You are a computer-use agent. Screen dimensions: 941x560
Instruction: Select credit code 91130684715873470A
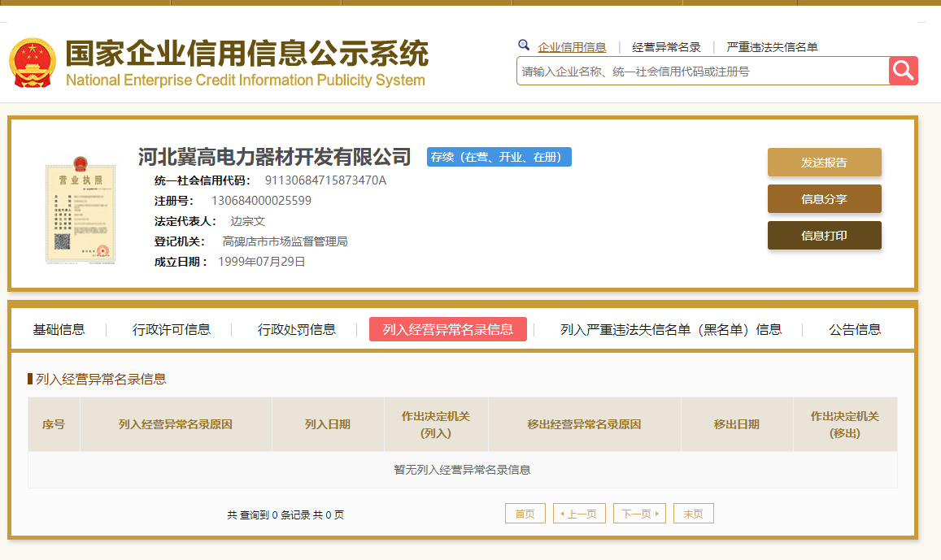pyautogui.click(x=326, y=180)
